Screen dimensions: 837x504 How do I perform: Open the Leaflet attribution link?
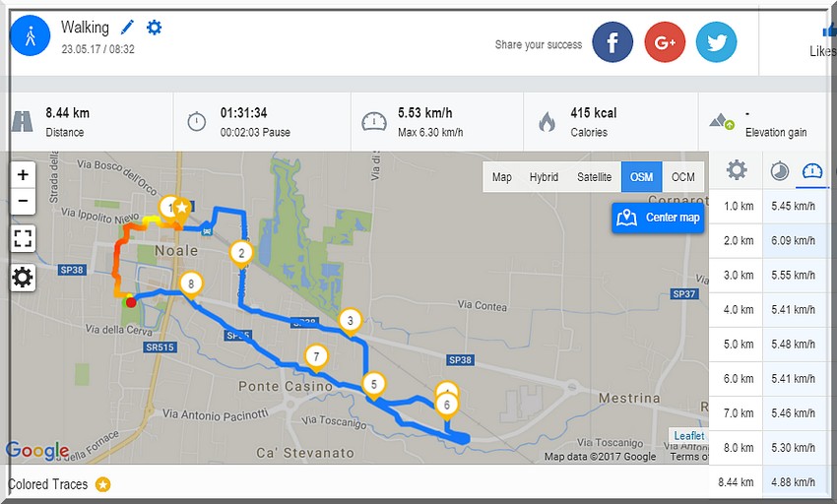[x=688, y=436]
